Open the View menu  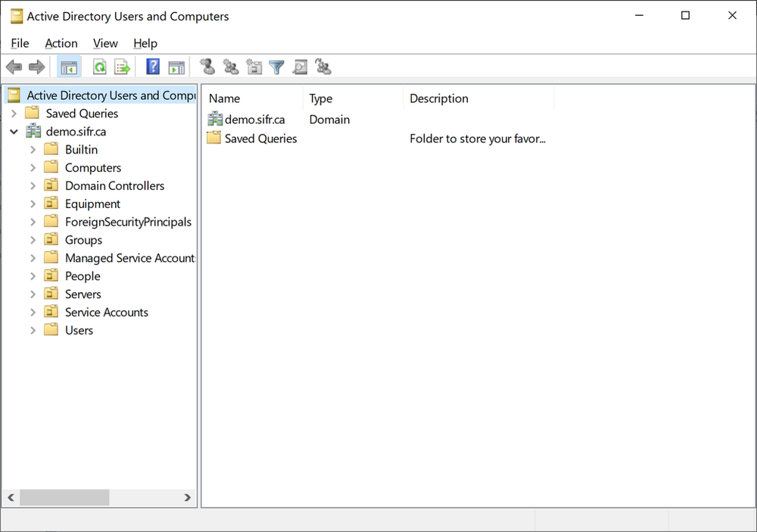pos(105,43)
